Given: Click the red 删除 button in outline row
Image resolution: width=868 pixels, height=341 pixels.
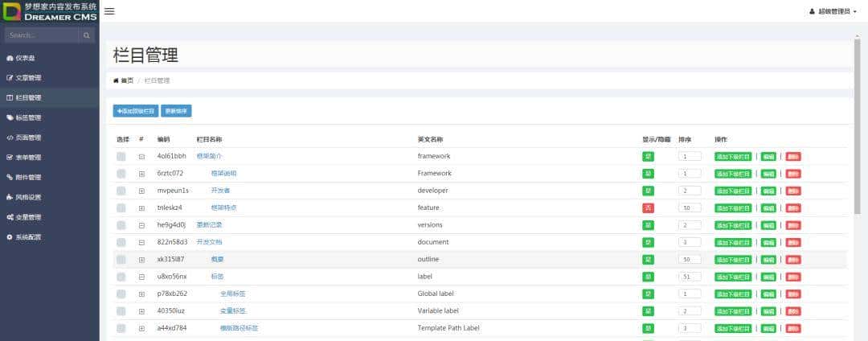Looking at the screenshot, I should [x=793, y=260].
